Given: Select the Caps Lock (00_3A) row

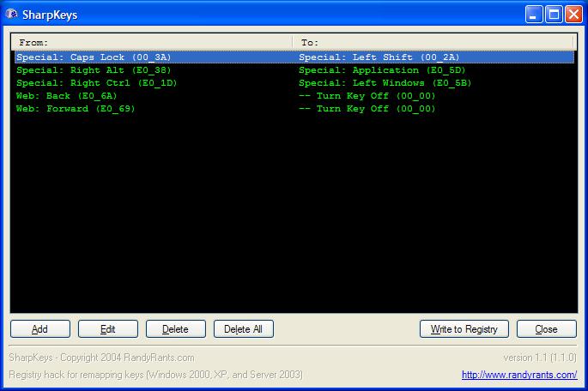Looking at the screenshot, I should 294,57.
